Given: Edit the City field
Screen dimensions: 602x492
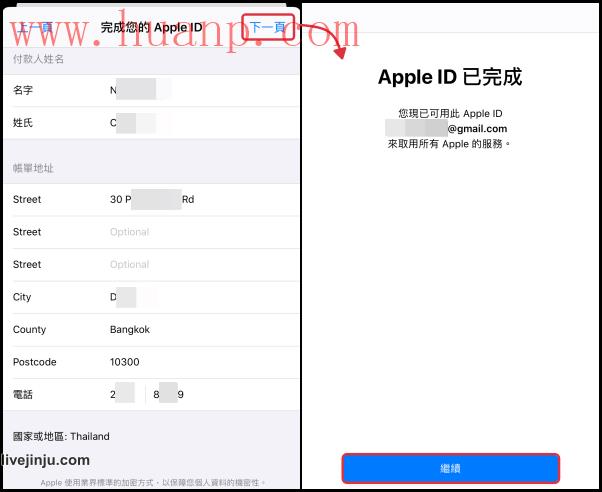Looking at the screenshot, I should [151, 297].
